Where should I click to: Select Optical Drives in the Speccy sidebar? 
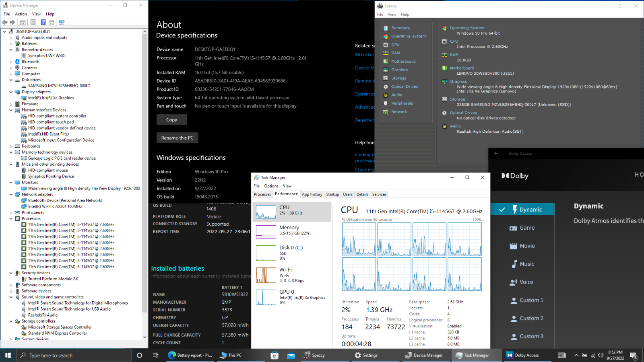click(x=405, y=86)
